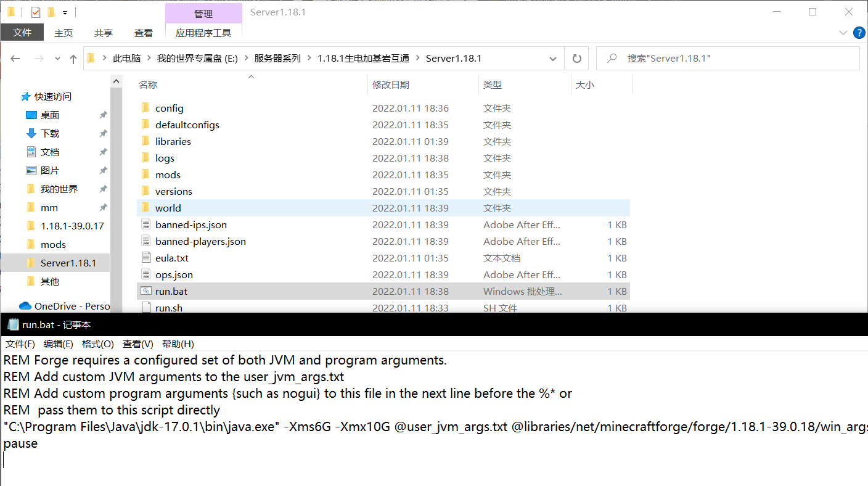Image resolution: width=868 pixels, height=486 pixels.
Task: Select the defaultconfigs folder name
Action: tap(187, 125)
